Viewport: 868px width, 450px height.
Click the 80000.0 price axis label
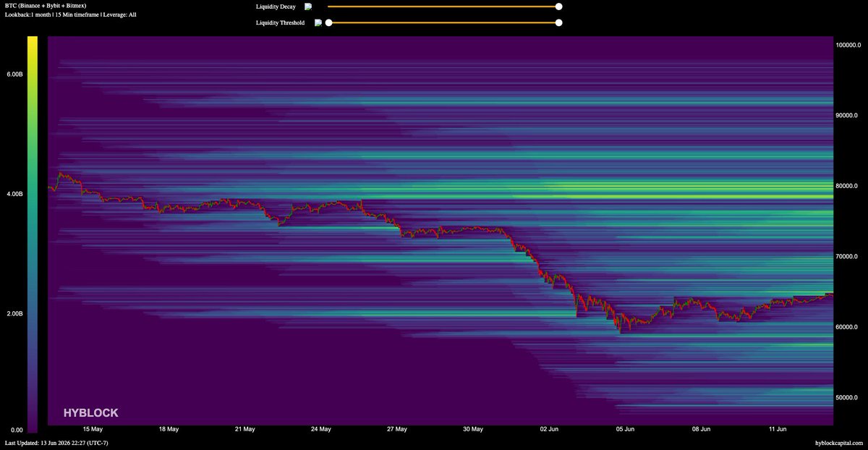(x=847, y=186)
